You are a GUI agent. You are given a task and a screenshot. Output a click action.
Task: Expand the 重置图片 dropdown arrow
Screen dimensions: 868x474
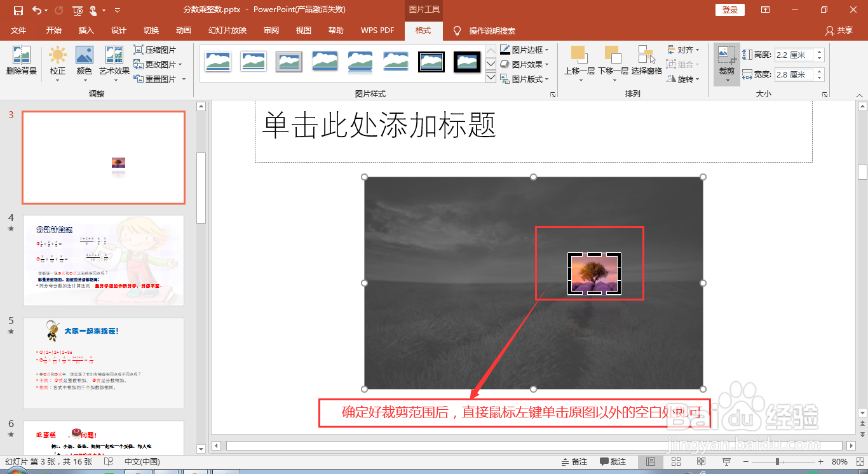pyautogui.click(x=184, y=79)
